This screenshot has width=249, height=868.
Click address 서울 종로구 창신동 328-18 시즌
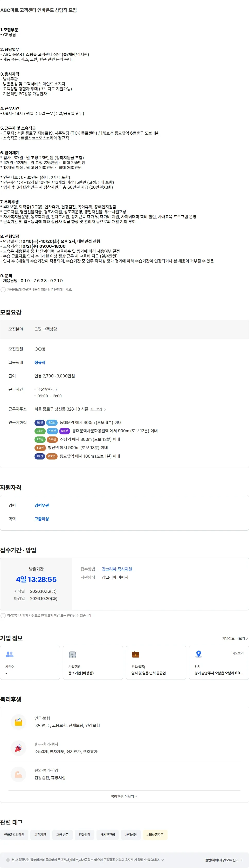(61, 409)
